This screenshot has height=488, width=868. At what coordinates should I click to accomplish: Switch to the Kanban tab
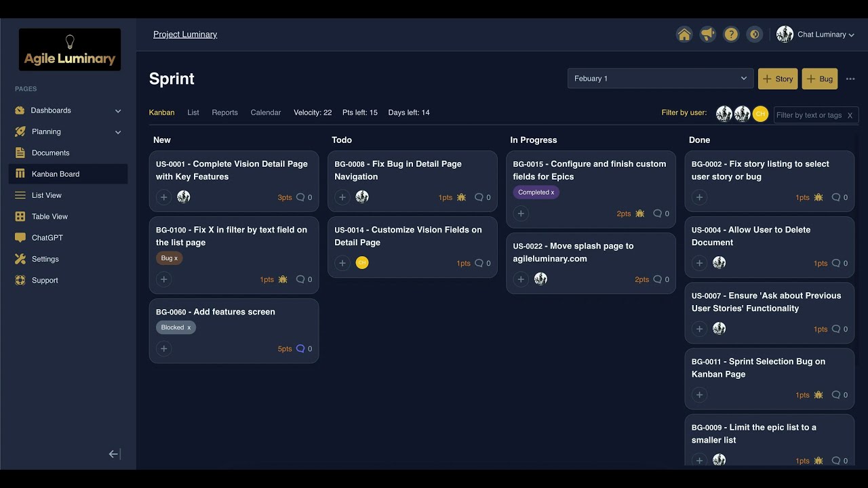click(161, 113)
